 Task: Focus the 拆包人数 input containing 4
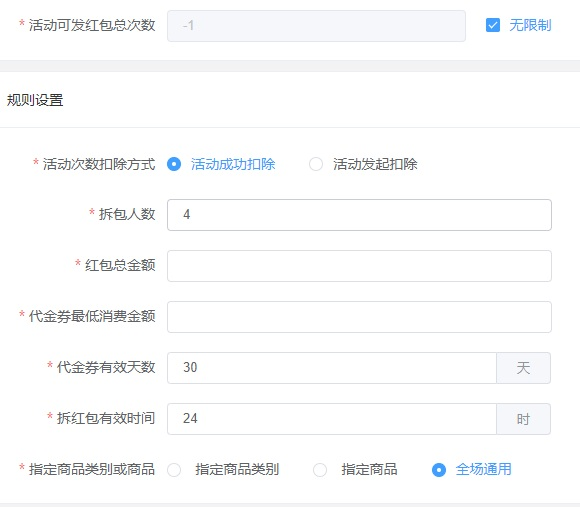pos(359,215)
